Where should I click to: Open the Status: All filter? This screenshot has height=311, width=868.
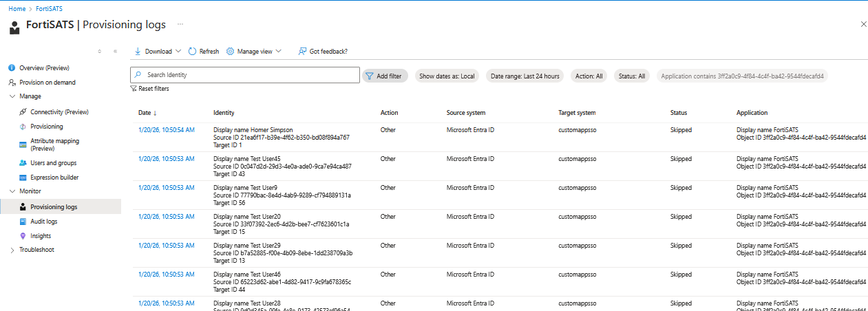pyautogui.click(x=631, y=76)
